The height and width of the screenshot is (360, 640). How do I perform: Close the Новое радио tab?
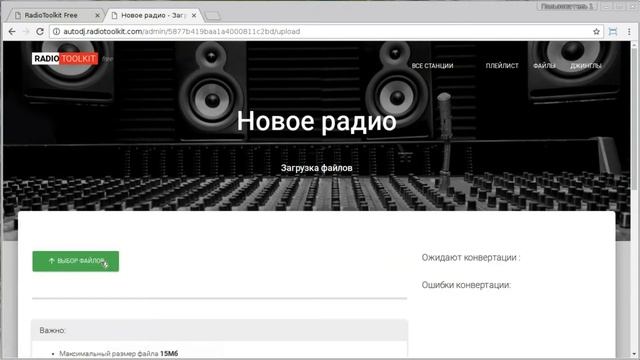[x=194, y=15]
